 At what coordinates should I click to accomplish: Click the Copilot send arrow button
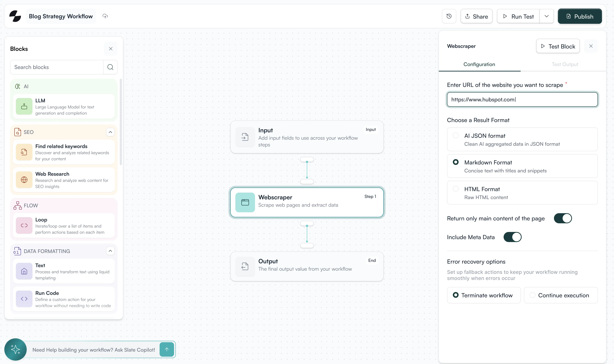tap(167, 350)
